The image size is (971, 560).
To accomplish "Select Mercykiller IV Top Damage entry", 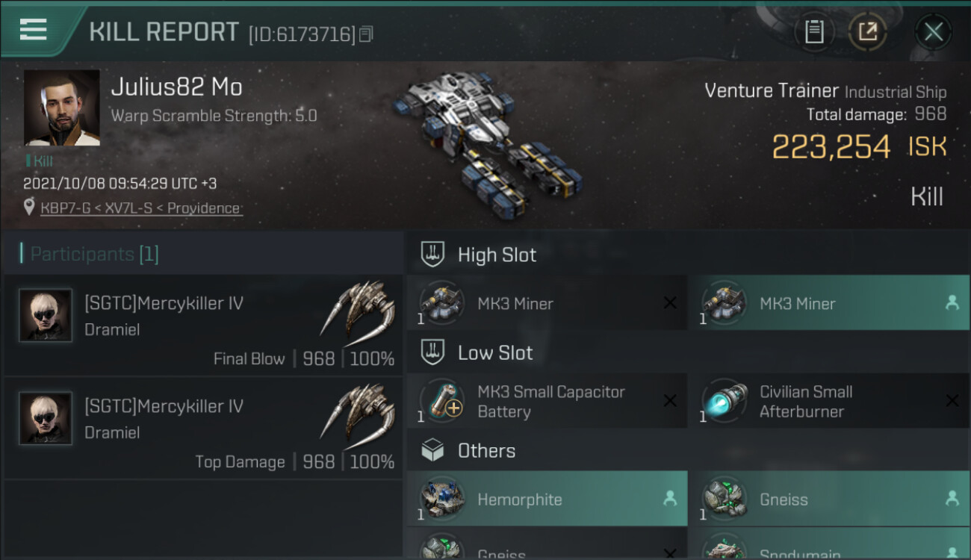I will (x=203, y=429).
